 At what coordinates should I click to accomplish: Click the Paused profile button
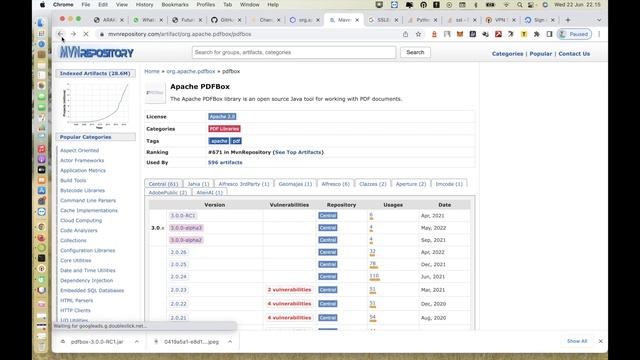coord(574,34)
